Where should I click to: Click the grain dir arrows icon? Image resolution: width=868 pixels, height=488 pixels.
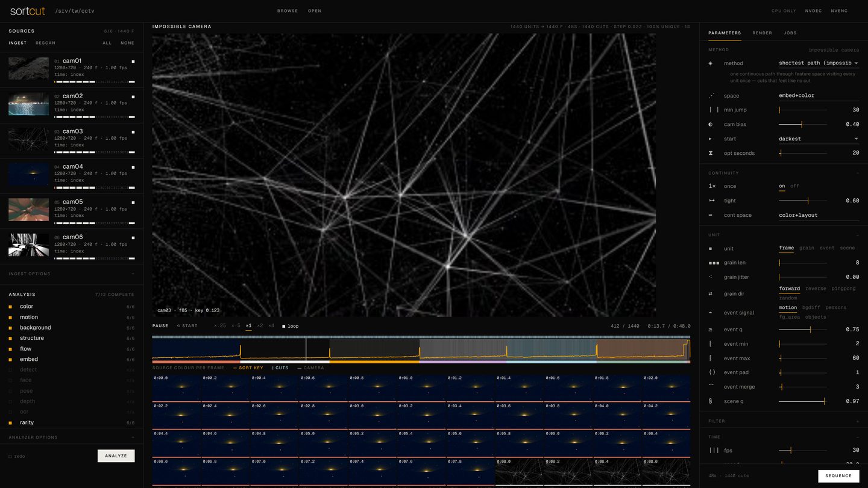tap(710, 294)
